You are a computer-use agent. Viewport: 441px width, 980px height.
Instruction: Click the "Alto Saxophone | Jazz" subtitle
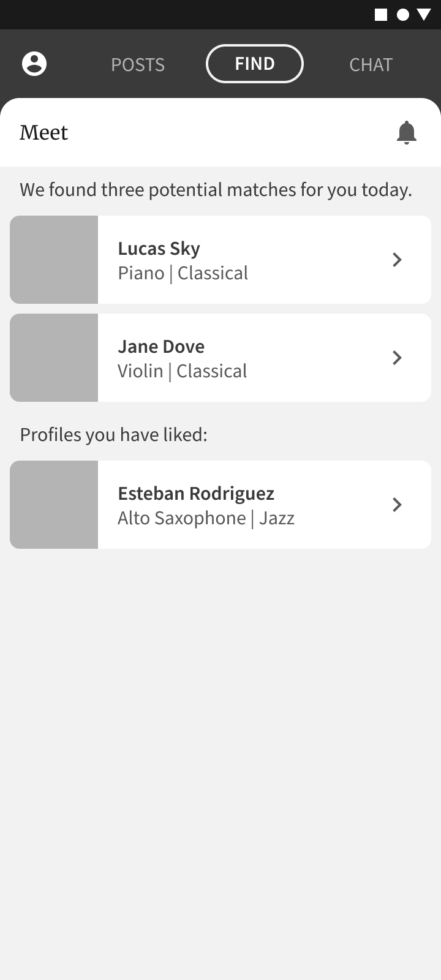click(x=206, y=518)
